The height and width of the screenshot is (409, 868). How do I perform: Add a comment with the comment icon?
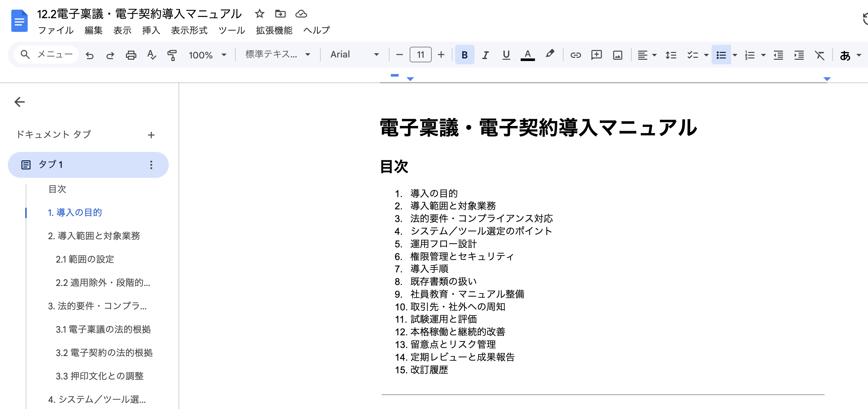point(596,55)
